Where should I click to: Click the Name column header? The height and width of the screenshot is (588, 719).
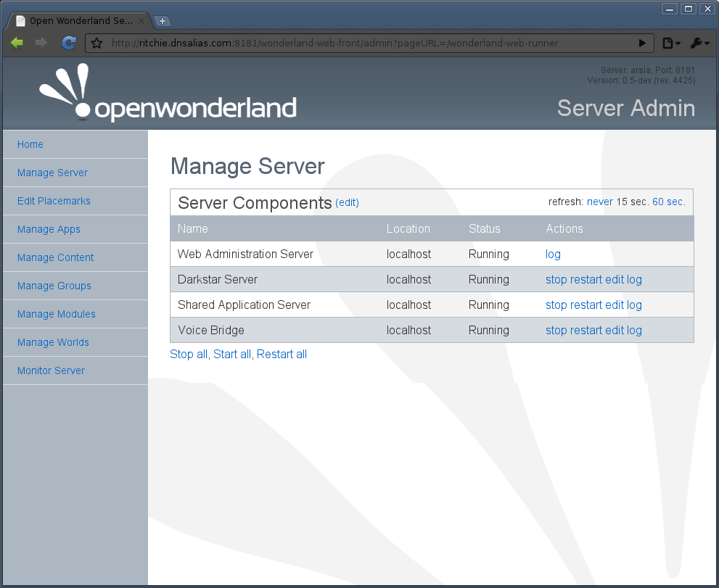pos(192,228)
